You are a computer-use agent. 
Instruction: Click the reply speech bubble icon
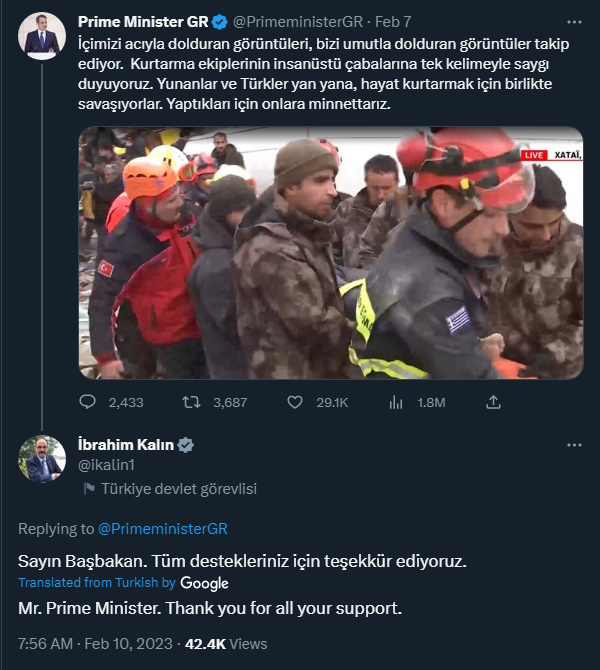pos(89,402)
